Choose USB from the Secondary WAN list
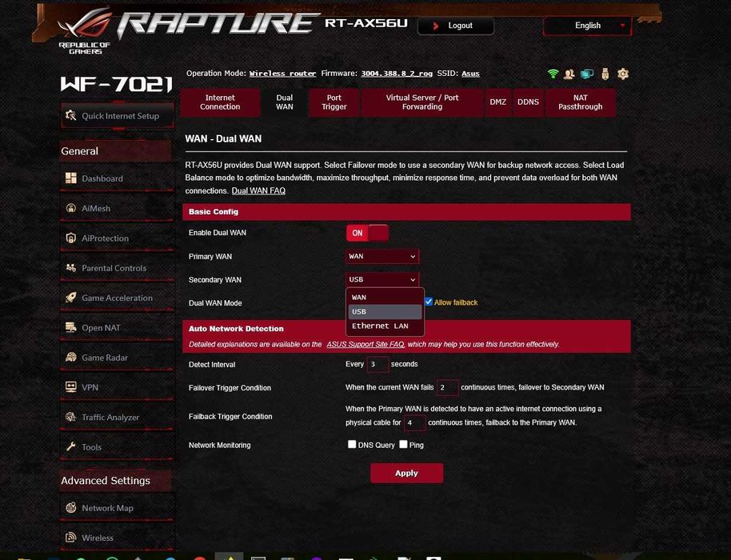Viewport: 731px width, 560px height. 385,311
